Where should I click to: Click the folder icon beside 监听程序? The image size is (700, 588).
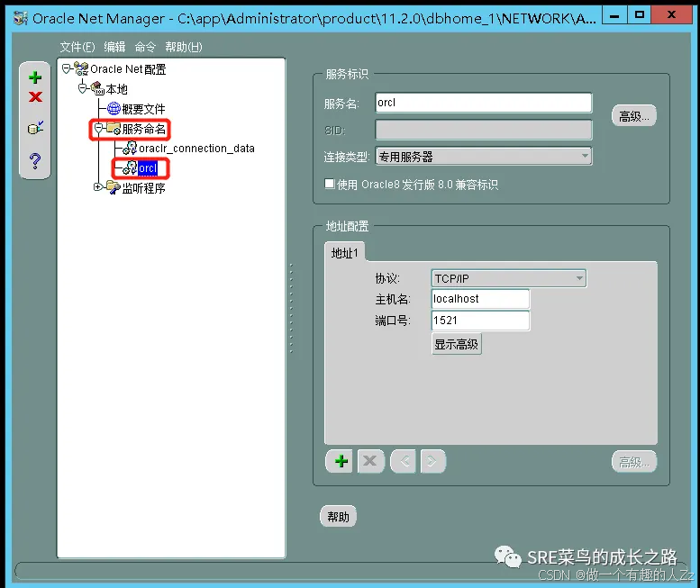pyautogui.click(x=114, y=187)
